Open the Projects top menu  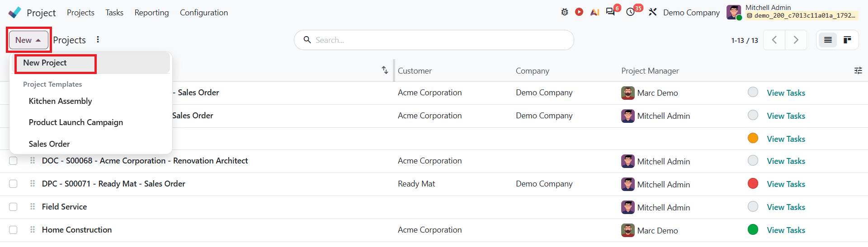point(80,13)
